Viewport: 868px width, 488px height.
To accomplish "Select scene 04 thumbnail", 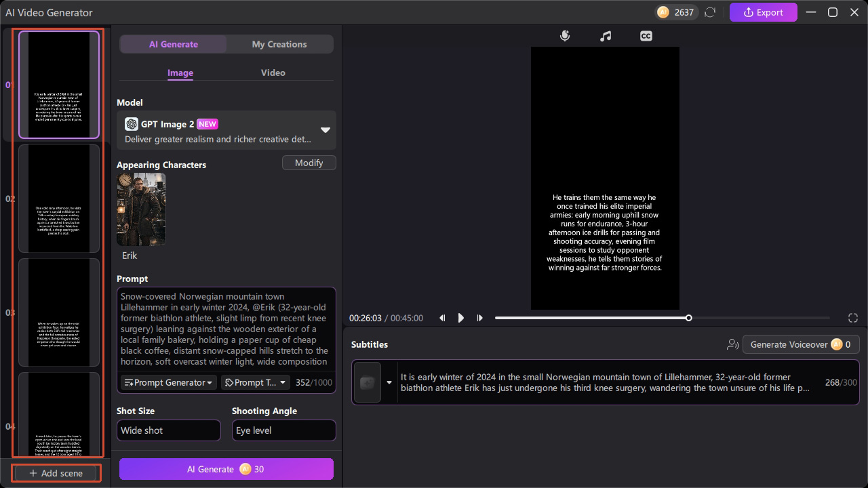I will point(59,414).
